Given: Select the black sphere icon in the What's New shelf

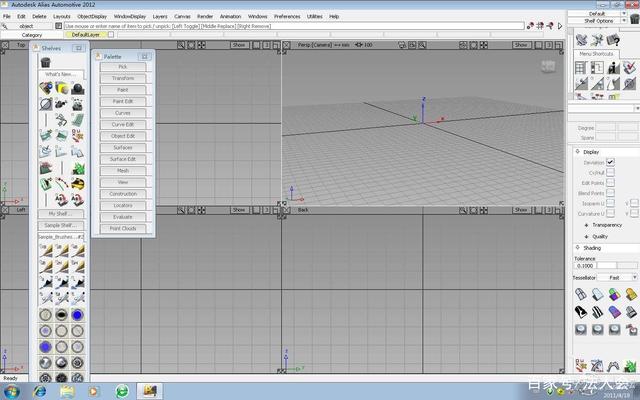Looking at the screenshot, I should [x=77, y=88].
